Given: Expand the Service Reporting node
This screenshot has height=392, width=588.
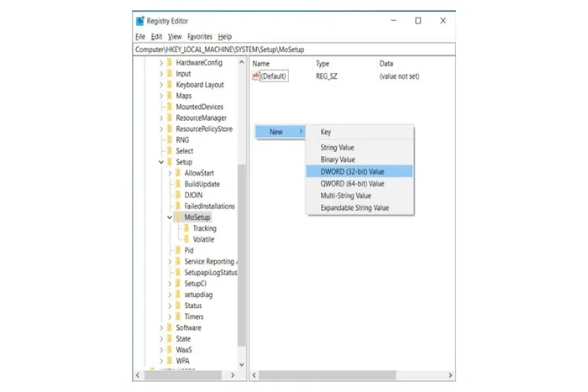Looking at the screenshot, I should pyautogui.click(x=170, y=262).
